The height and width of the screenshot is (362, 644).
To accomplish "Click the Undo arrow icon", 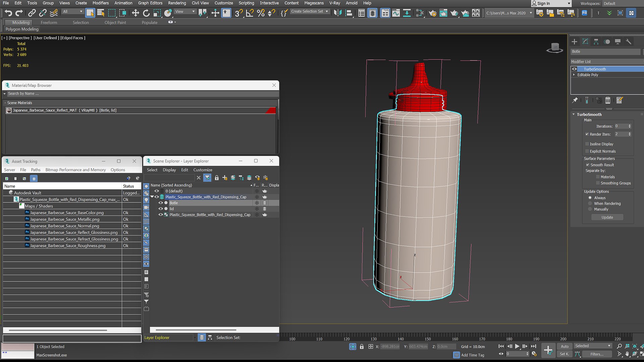I will 8,13.
